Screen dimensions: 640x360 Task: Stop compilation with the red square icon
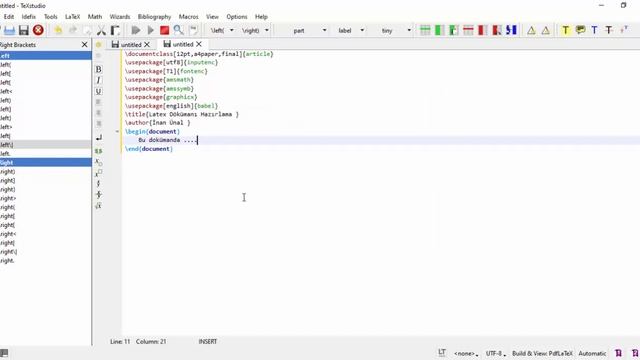tap(164, 30)
